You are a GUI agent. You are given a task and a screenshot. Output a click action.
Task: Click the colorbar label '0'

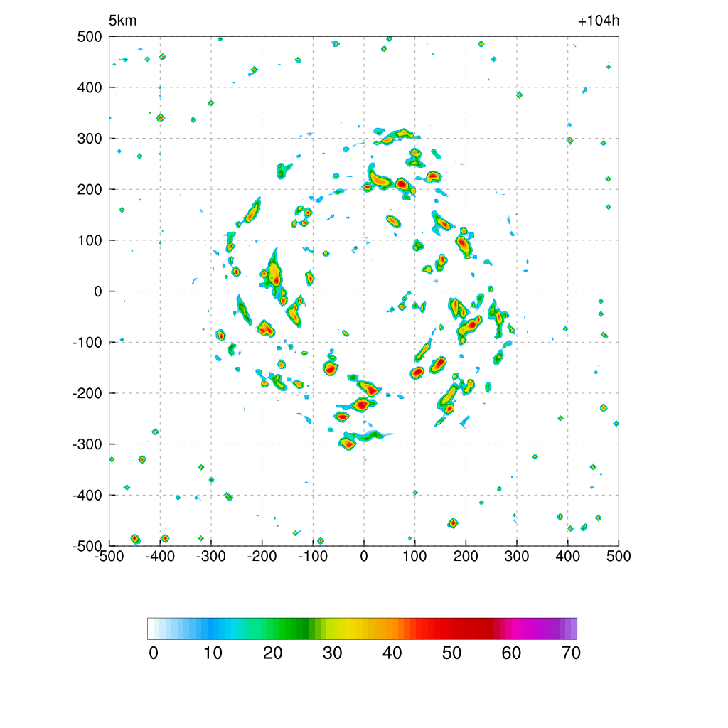[154, 653]
